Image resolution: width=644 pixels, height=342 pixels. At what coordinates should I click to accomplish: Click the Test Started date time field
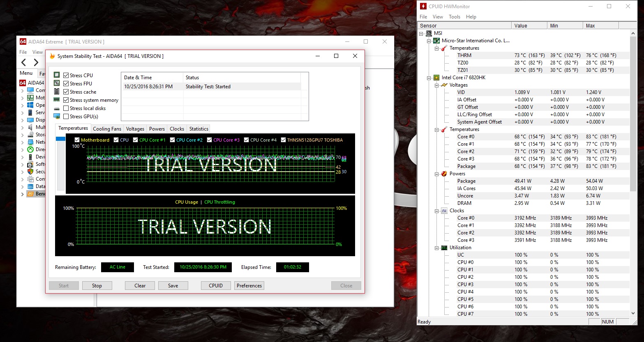[203, 267]
